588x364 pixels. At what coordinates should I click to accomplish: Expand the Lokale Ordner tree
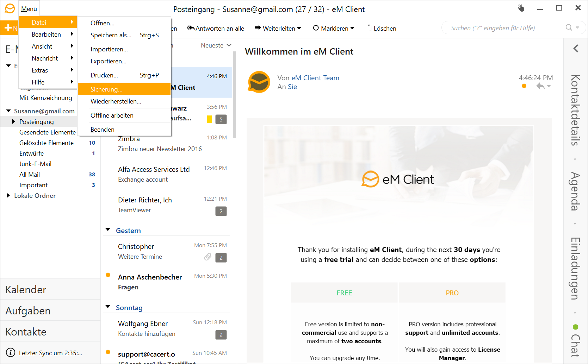pos(8,195)
